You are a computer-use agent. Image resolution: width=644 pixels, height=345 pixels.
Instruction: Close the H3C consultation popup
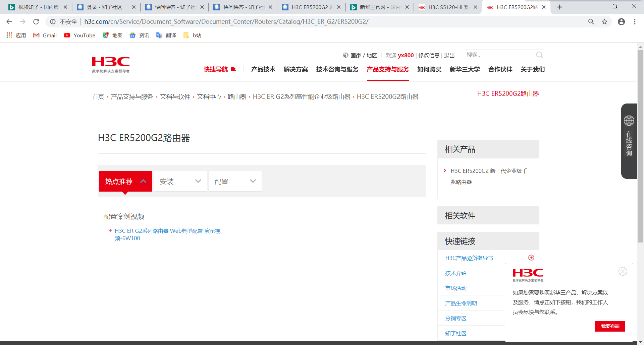[x=623, y=271]
